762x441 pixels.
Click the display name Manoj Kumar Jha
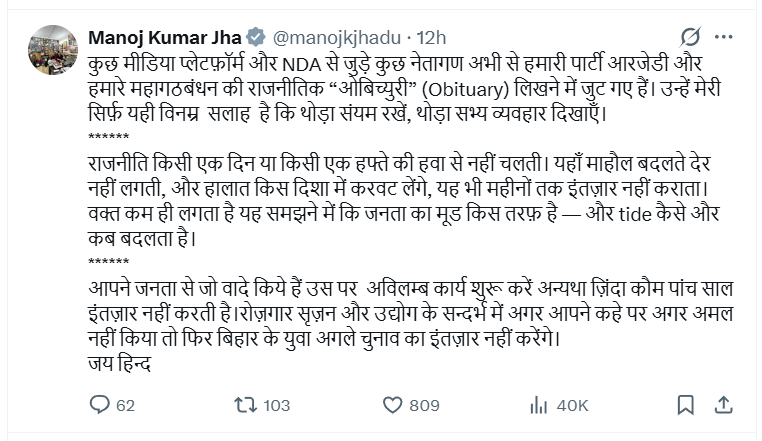167,37
